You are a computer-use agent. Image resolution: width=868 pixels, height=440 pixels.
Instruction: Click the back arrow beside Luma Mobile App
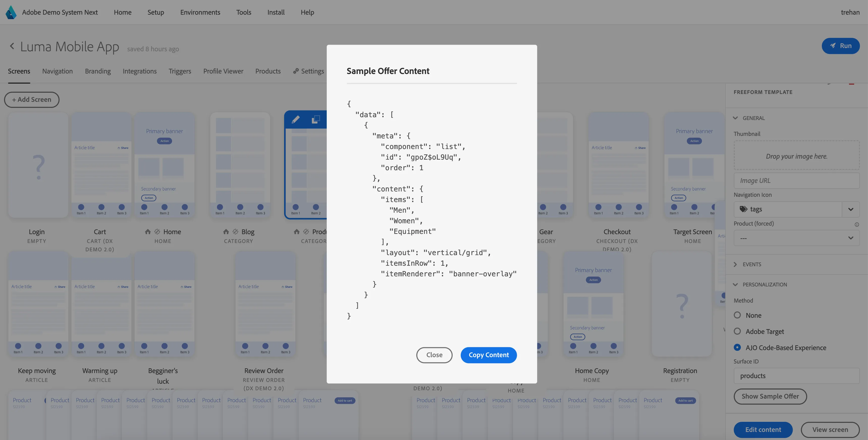point(12,46)
